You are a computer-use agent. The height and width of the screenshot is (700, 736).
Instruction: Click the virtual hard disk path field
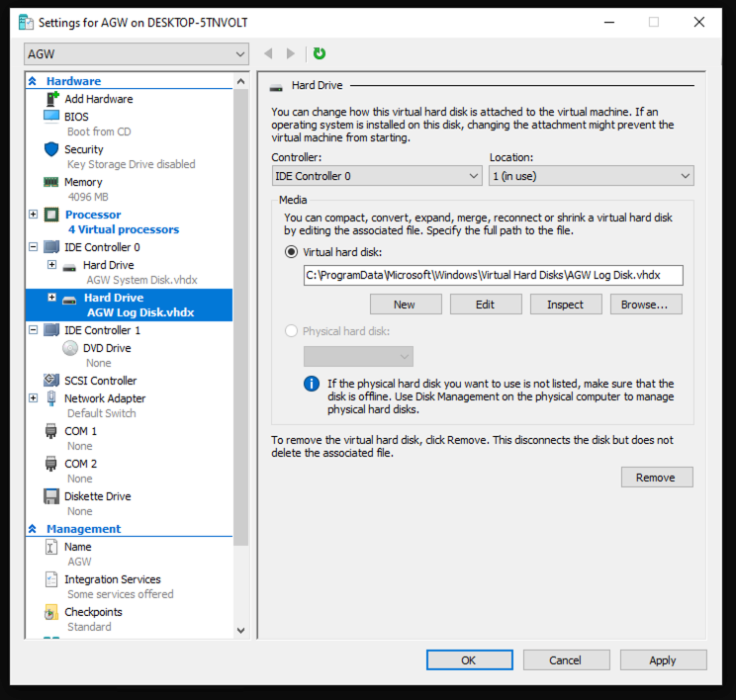coord(493,276)
